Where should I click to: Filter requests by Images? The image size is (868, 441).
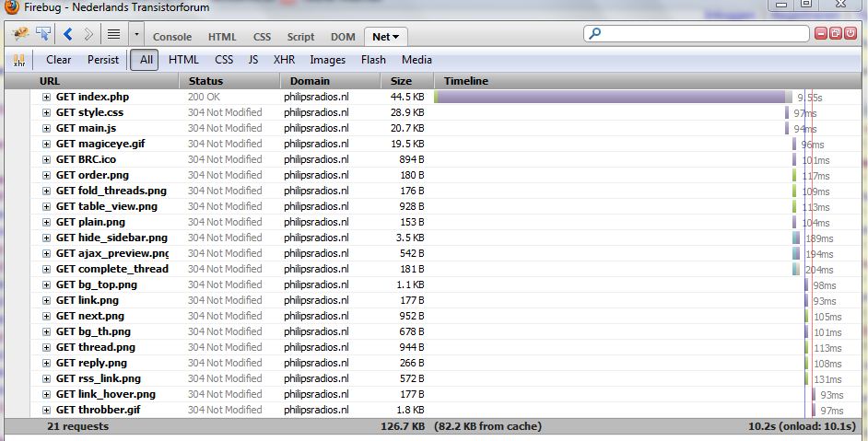(328, 60)
